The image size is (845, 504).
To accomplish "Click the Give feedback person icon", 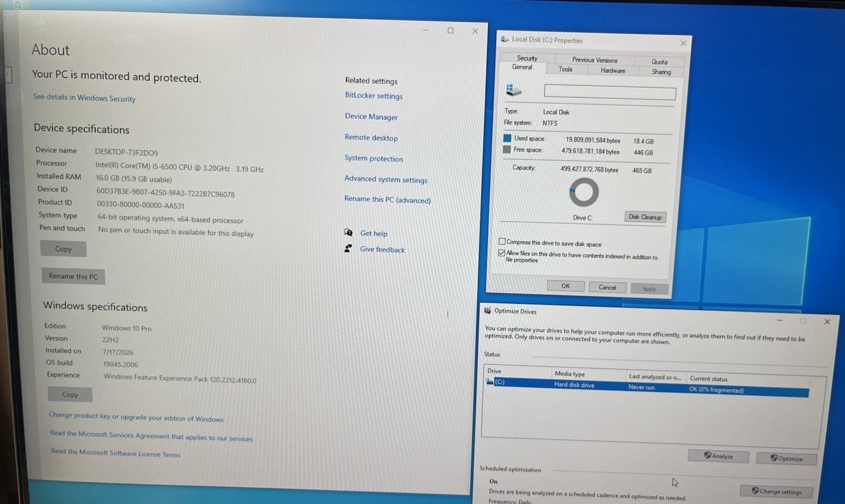I will pyautogui.click(x=348, y=248).
